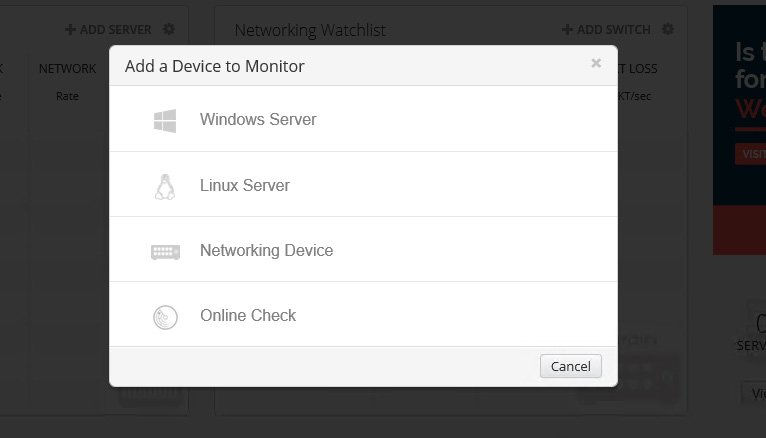766x438 pixels.
Task: Click the Linux penguin icon
Action: (165, 186)
